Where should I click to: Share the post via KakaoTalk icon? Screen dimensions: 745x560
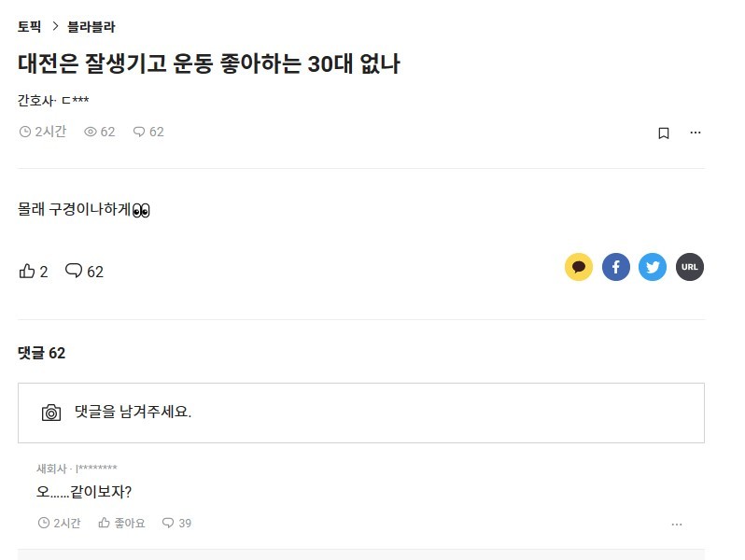pos(579,268)
